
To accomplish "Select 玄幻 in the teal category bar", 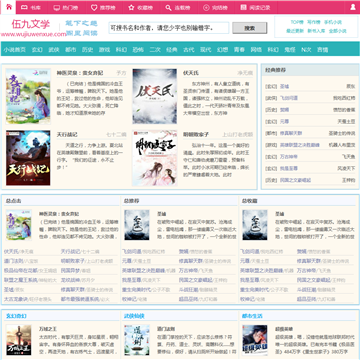I will (x=37, y=50).
